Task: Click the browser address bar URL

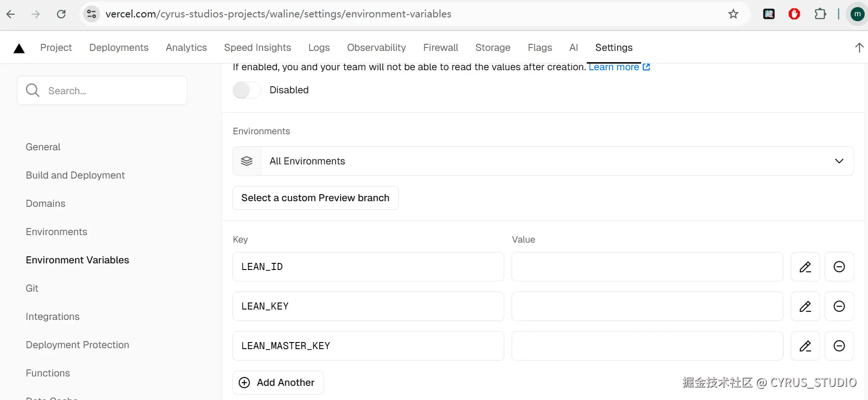Action: (x=278, y=14)
